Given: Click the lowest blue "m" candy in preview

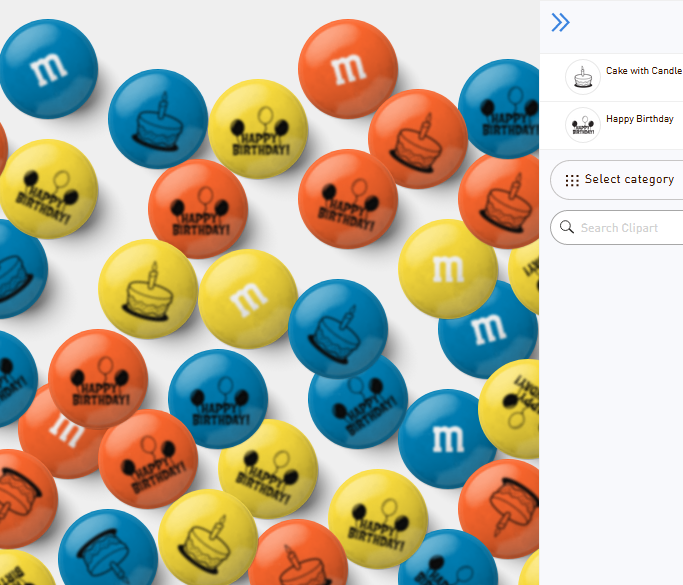Looking at the screenshot, I should coord(447,438).
